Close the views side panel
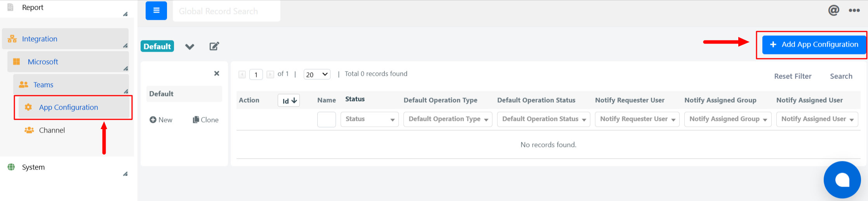The height and width of the screenshot is (201, 868). (217, 73)
